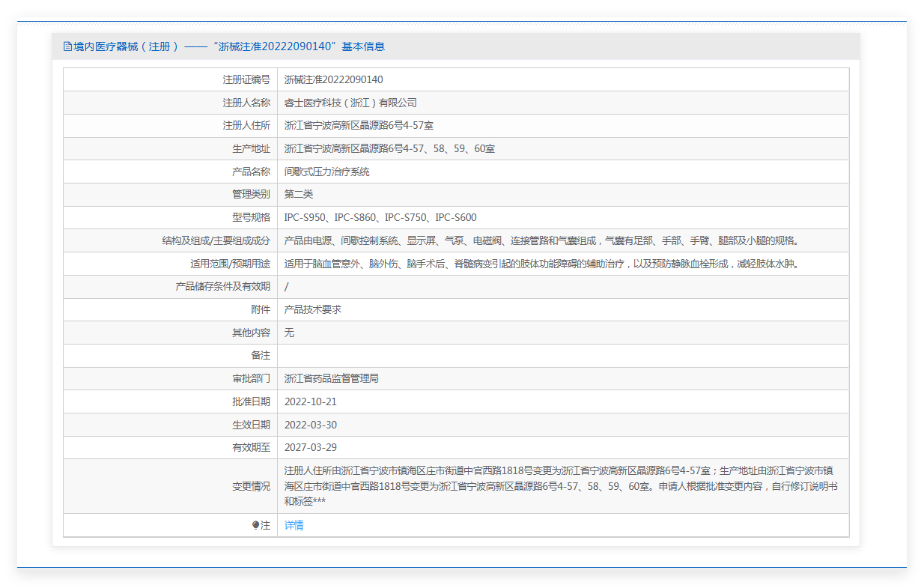
Task: Click approving department 浙江省药品监督管理局
Action: pyautogui.click(x=331, y=379)
